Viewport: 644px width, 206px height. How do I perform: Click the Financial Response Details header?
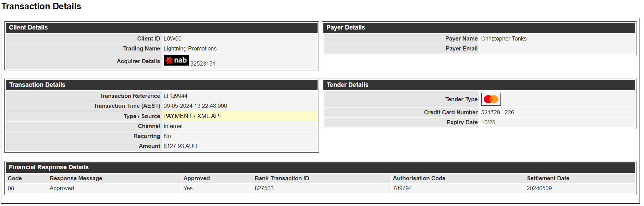[x=321, y=167]
